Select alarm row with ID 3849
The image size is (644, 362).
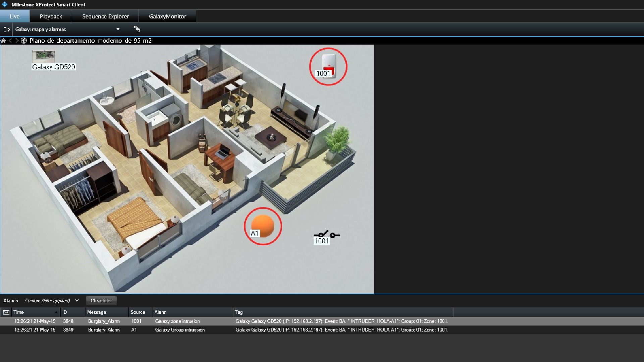(322, 330)
